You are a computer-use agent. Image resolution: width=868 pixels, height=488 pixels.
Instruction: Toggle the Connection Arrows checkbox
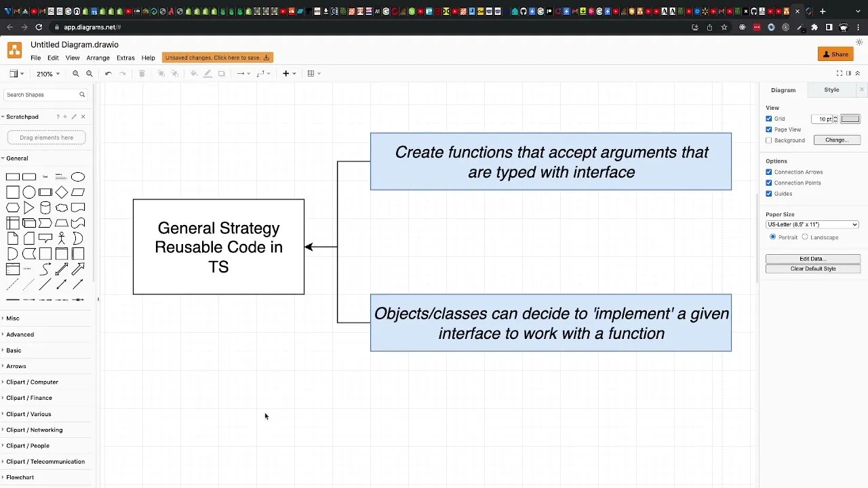pos(769,172)
